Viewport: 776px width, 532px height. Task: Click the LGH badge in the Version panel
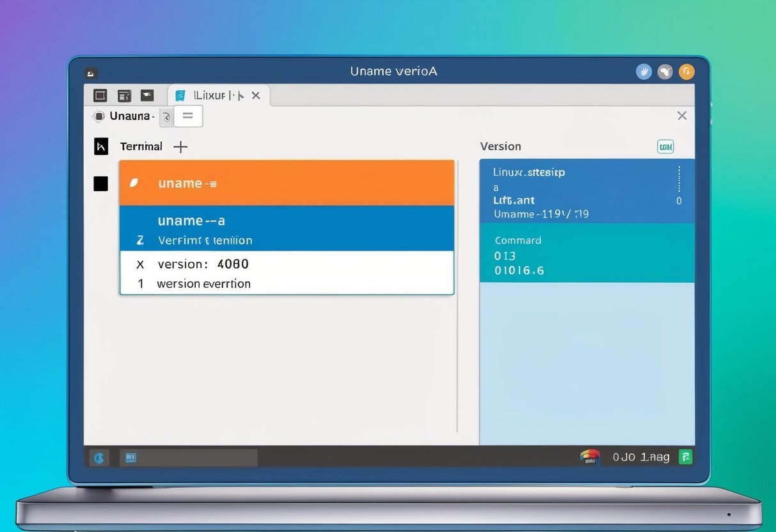(x=665, y=146)
